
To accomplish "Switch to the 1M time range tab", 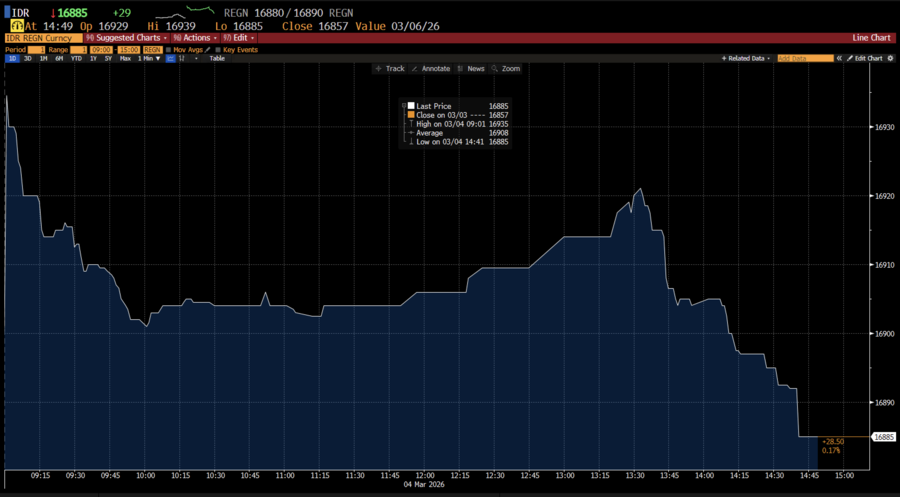I will click(44, 58).
